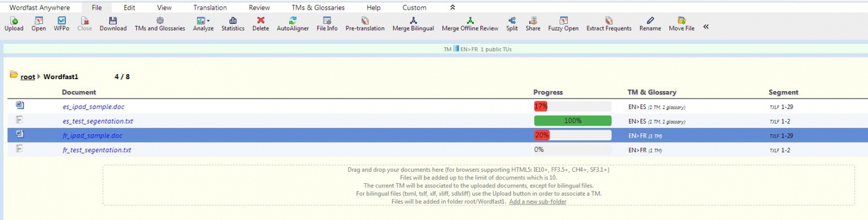
Task: Click the red Delete icon
Action: coord(261,21)
